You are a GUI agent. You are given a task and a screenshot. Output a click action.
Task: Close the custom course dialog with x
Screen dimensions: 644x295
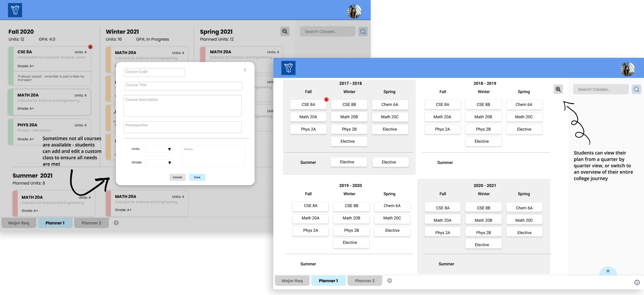tap(245, 70)
